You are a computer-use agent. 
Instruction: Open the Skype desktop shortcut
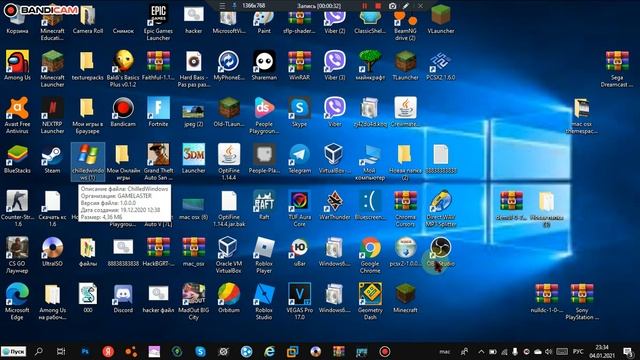(x=299, y=112)
